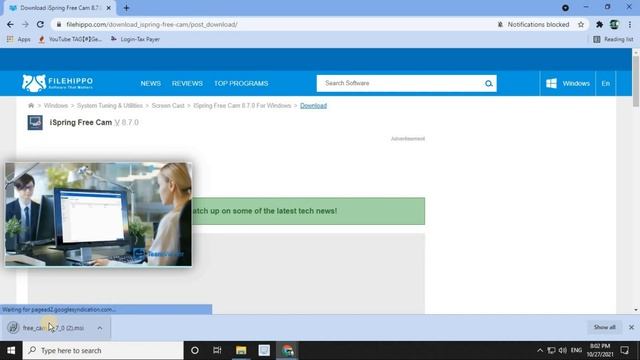Click the taskbar search box
Viewport: 640px width, 360px height.
(103, 351)
